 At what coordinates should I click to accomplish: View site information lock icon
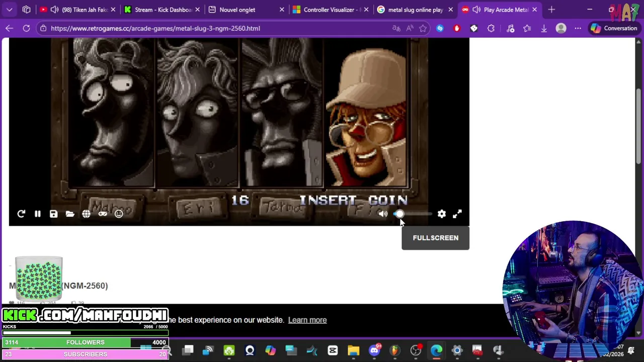tap(43, 29)
